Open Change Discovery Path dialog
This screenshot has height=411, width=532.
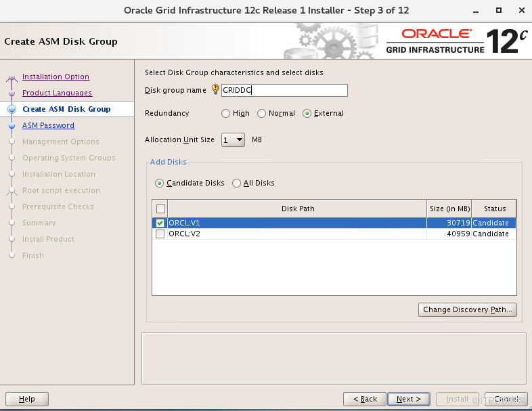pyautogui.click(x=468, y=310)
